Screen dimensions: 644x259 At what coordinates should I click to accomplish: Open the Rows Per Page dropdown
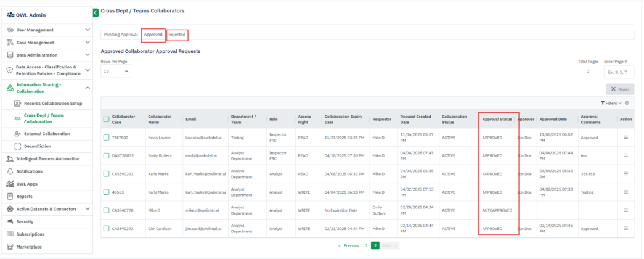[x=116, y=72]
